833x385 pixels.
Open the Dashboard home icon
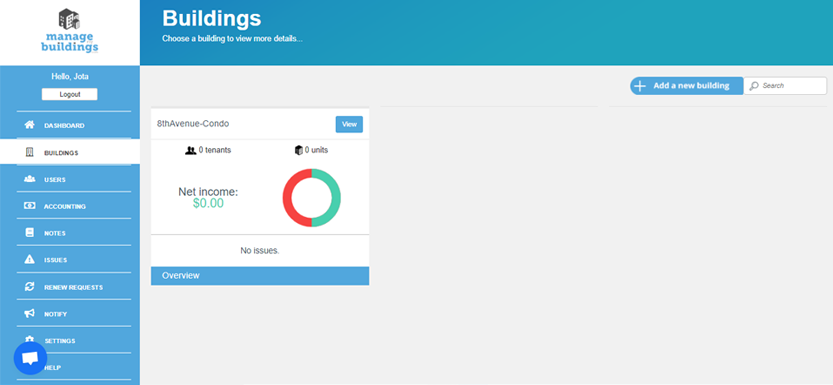30,125
